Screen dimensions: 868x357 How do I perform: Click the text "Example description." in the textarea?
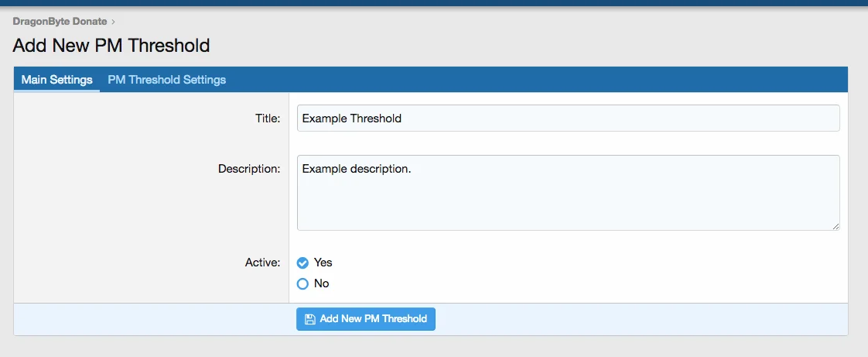coord(356,168)
